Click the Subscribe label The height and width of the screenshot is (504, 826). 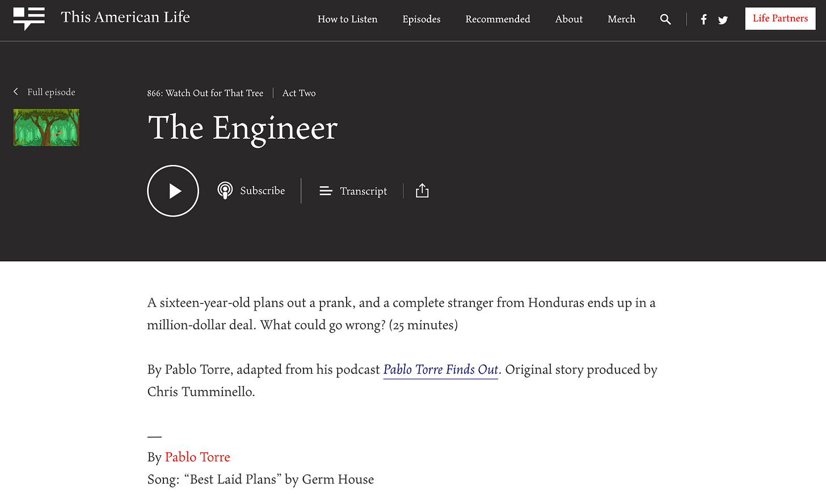point(263,191)
